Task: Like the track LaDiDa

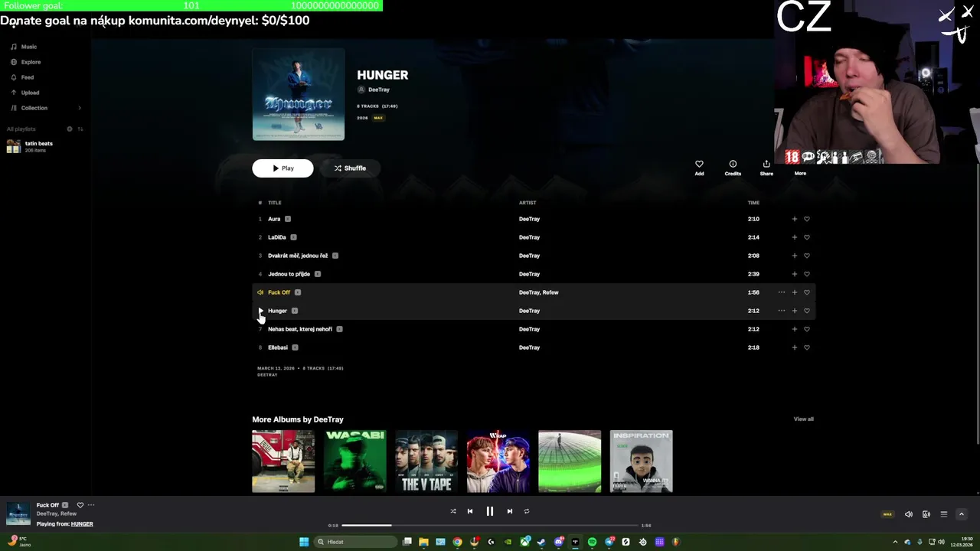Action: pos(807,237)
